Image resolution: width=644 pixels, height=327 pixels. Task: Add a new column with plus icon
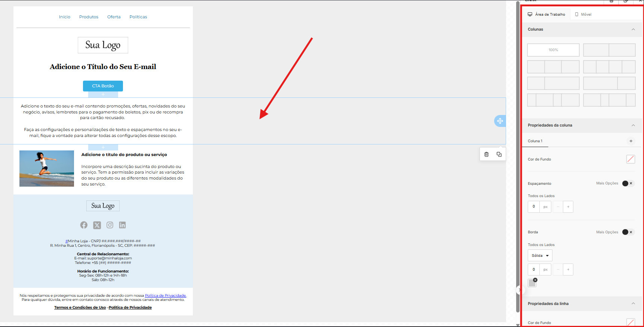pyautogui.click(x=631, y=141)
